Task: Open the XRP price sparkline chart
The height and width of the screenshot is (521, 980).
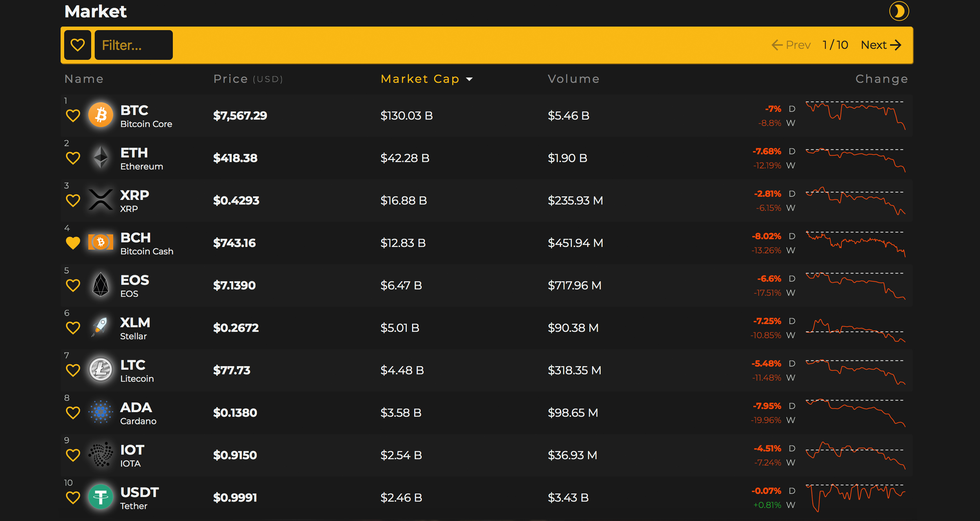Action: [x=855, y=201]
